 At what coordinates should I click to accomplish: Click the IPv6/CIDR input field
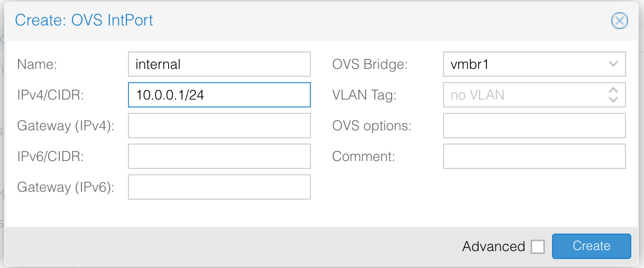219,156
